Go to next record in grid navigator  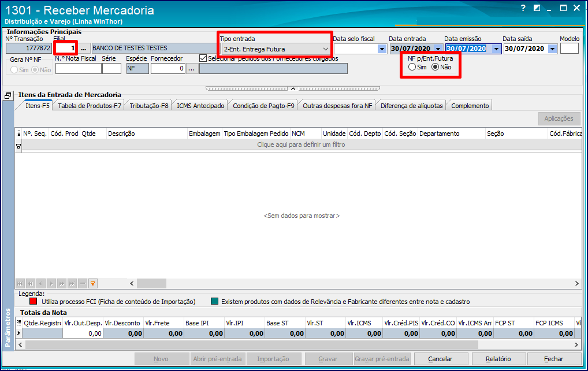tap(51, 284)
